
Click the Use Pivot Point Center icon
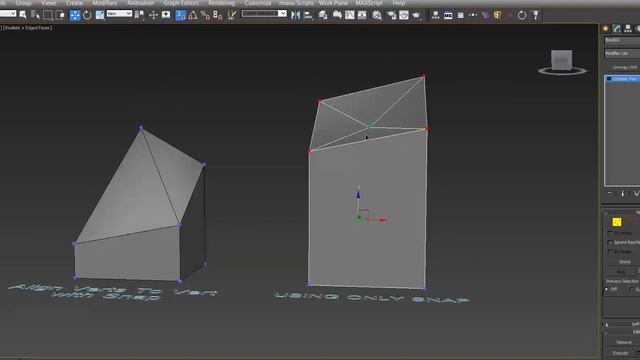point(140,15)
